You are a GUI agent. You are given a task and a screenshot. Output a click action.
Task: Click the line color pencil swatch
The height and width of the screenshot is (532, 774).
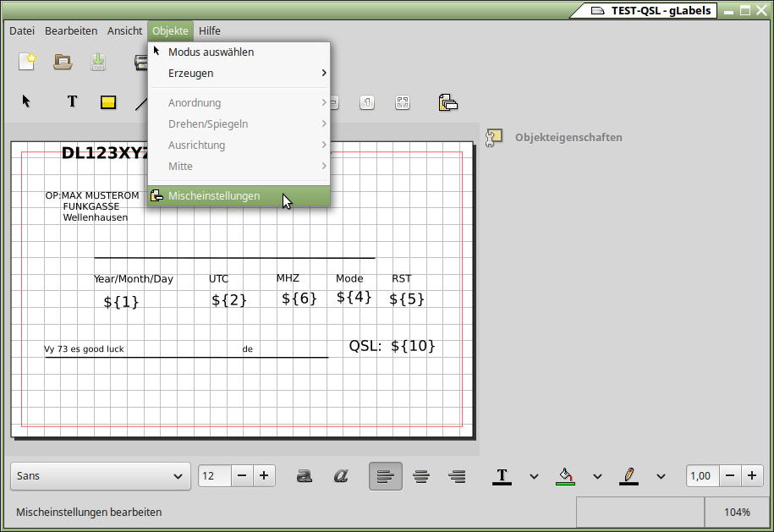(x=629, y=476)
